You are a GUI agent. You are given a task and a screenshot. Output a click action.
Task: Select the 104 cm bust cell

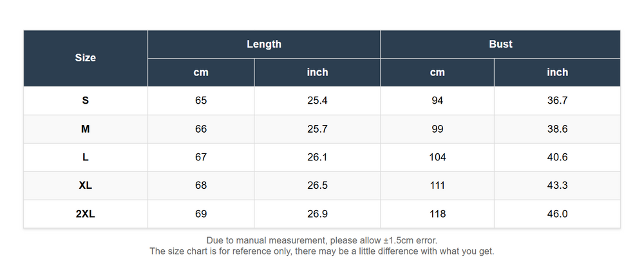[437, 157]
